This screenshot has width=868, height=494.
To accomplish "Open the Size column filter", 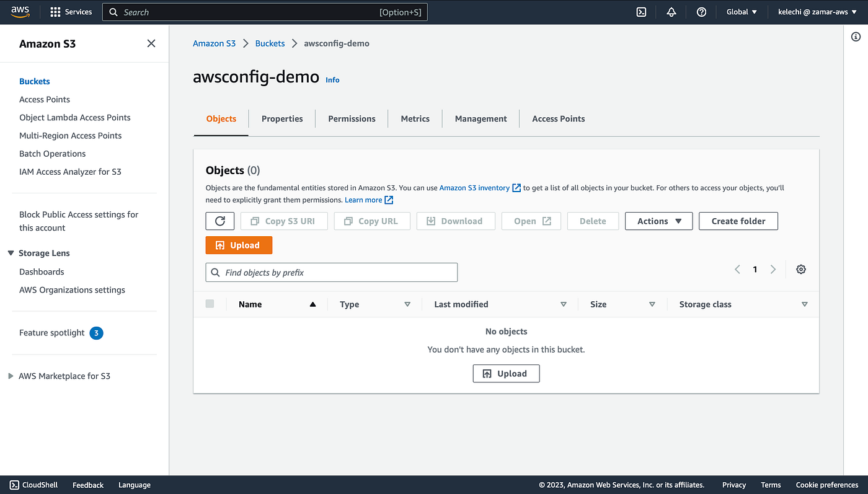I will point(652,304).
